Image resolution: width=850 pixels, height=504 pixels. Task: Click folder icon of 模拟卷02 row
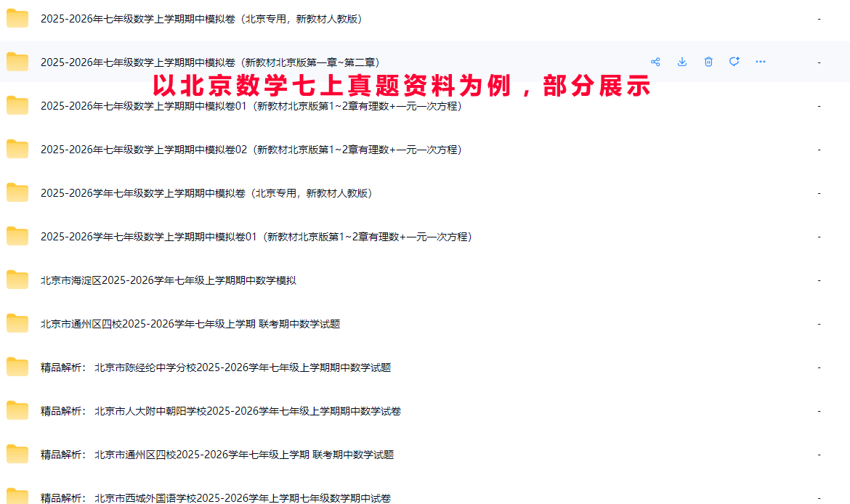(x=17, y=150)
